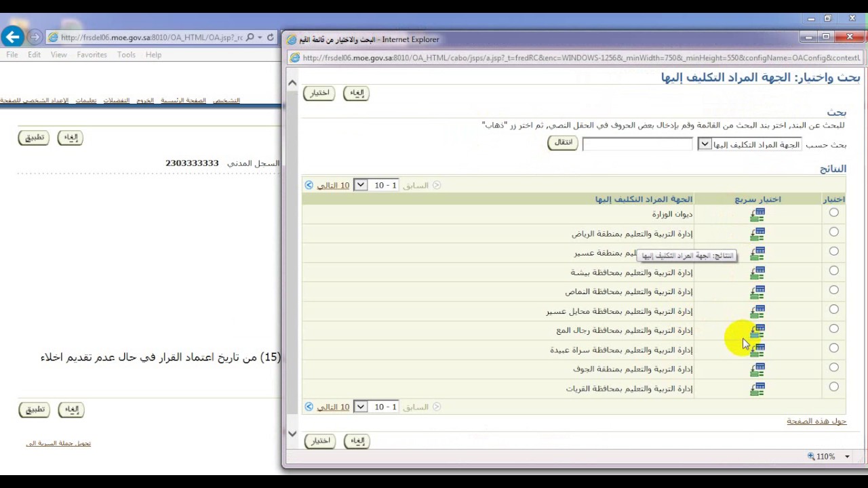Quick-select icon for محافظة محايل عسير row
This screenshot has height=488, width=868.
(x=757, y=312)
